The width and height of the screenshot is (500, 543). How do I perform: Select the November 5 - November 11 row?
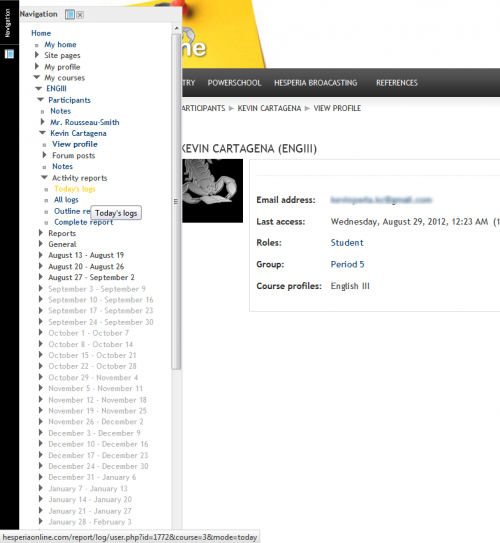(x=95, y=389)
